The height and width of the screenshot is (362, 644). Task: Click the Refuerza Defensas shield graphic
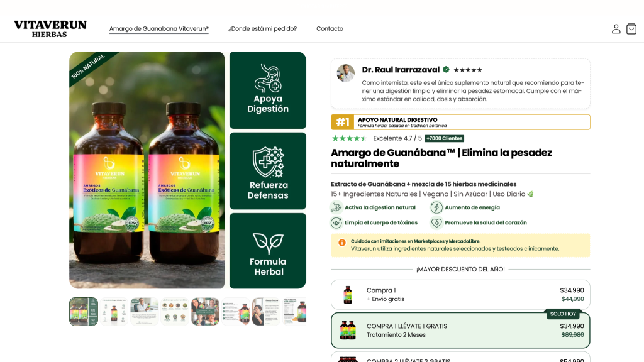(268, 162)
